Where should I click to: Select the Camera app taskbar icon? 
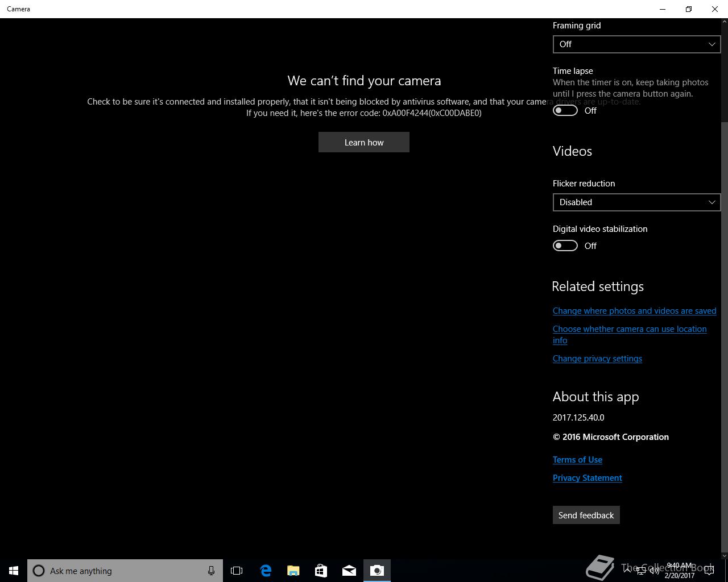[377, 571]
